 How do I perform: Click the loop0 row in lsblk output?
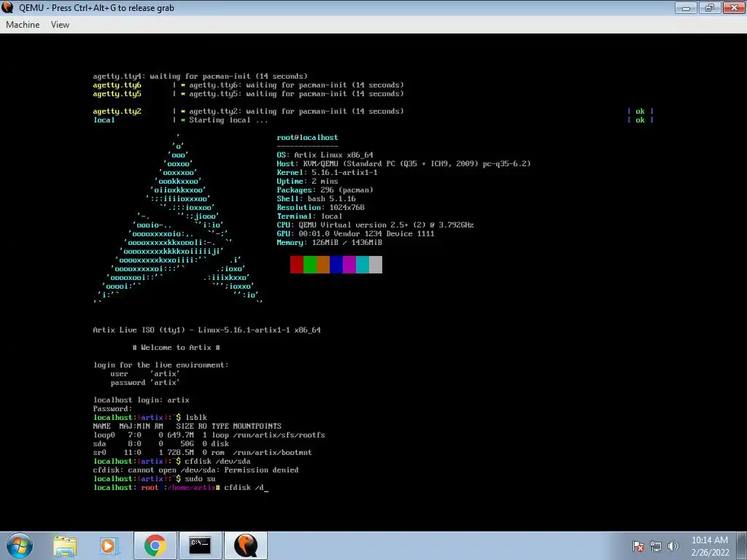click(209, 435)
